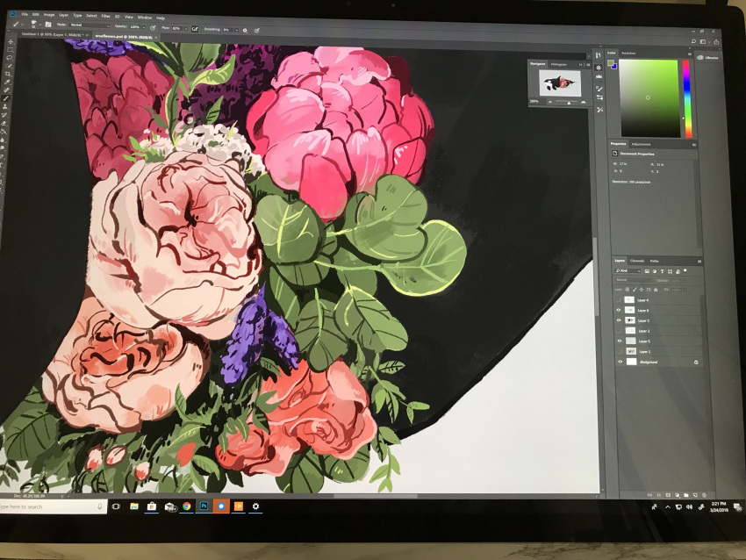Hide the Background layer

(620, 363)
